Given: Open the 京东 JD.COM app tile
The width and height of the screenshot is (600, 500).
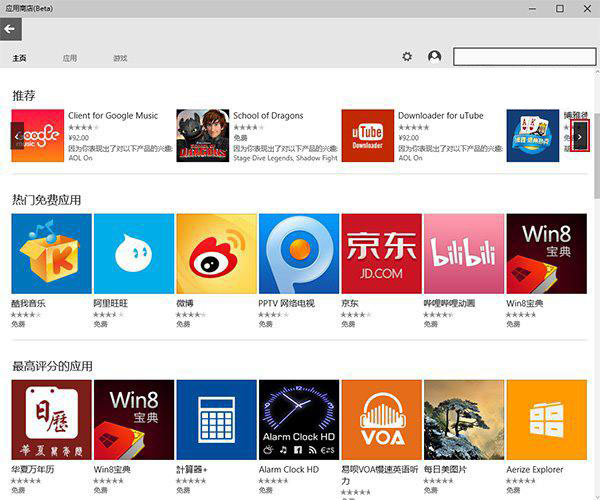Looking at the screenshot, I should click(x=381, y=254).
